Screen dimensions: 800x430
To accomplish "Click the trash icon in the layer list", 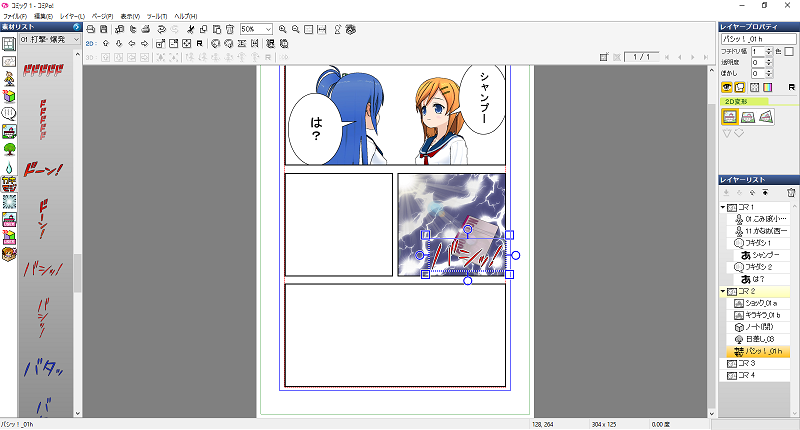I will click(x=791, y=193).
